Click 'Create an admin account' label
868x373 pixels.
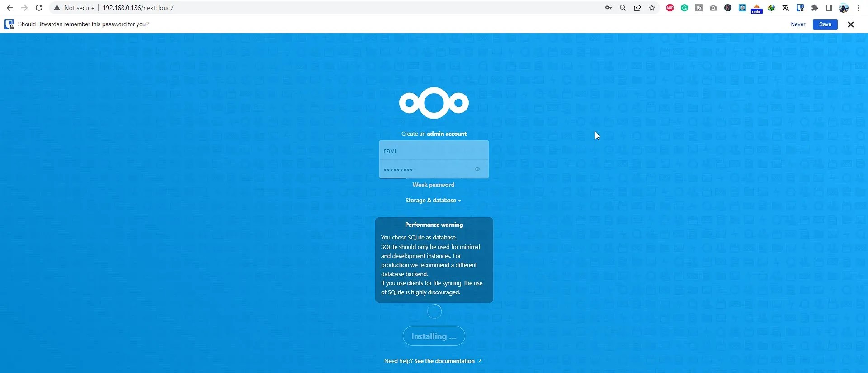[x=434, y=134]
